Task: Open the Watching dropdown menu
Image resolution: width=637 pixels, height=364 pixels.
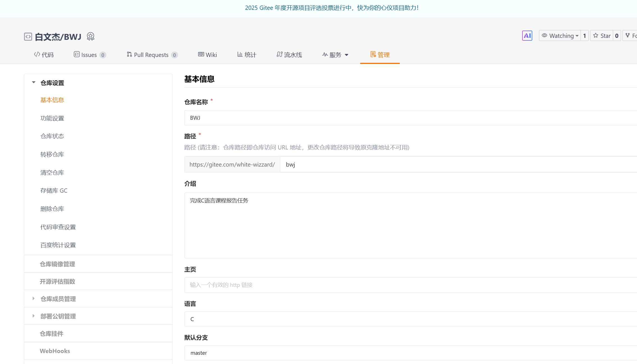Action: pos(560,36)
